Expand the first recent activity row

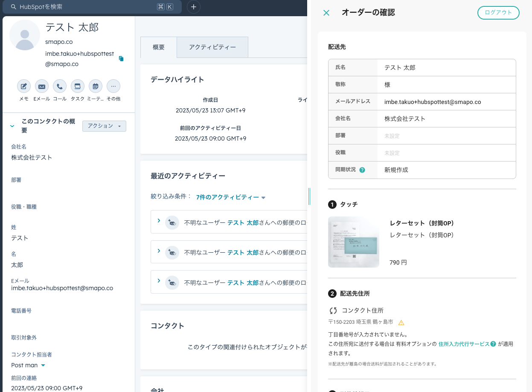159,221
